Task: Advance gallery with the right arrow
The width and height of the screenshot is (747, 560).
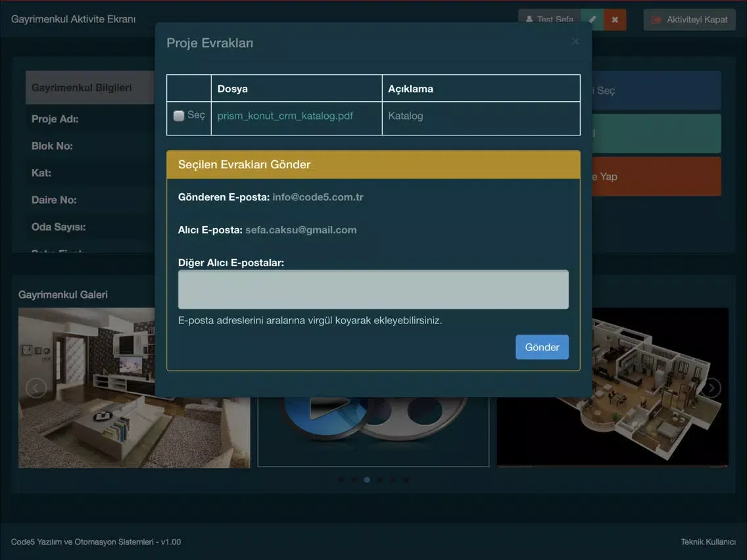Action: (x=711, y=388)
